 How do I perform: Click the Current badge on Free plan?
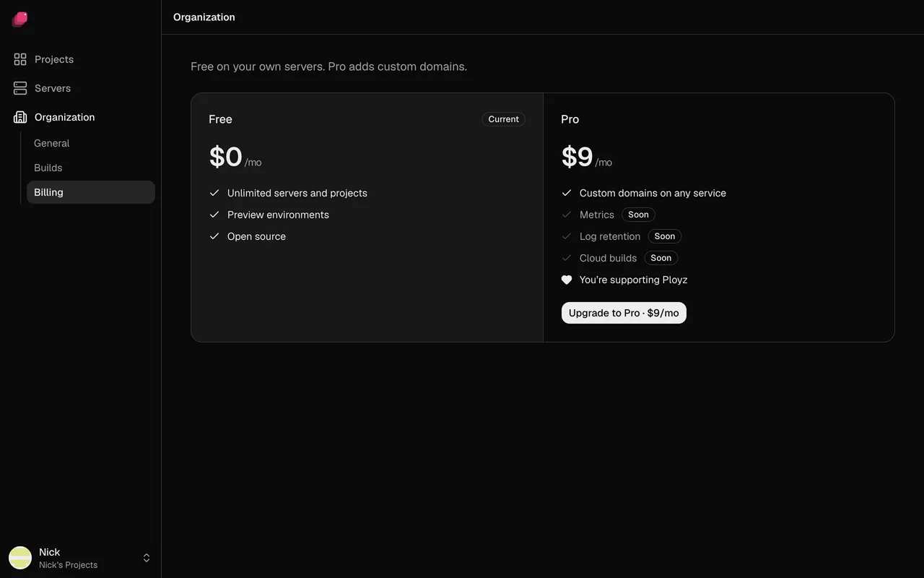(x=503, y=119)
